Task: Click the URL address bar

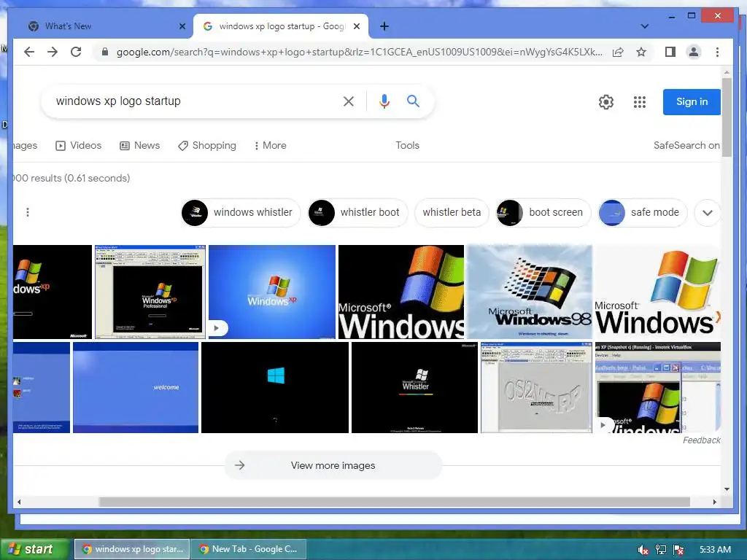Action: (x=359, y=52)
